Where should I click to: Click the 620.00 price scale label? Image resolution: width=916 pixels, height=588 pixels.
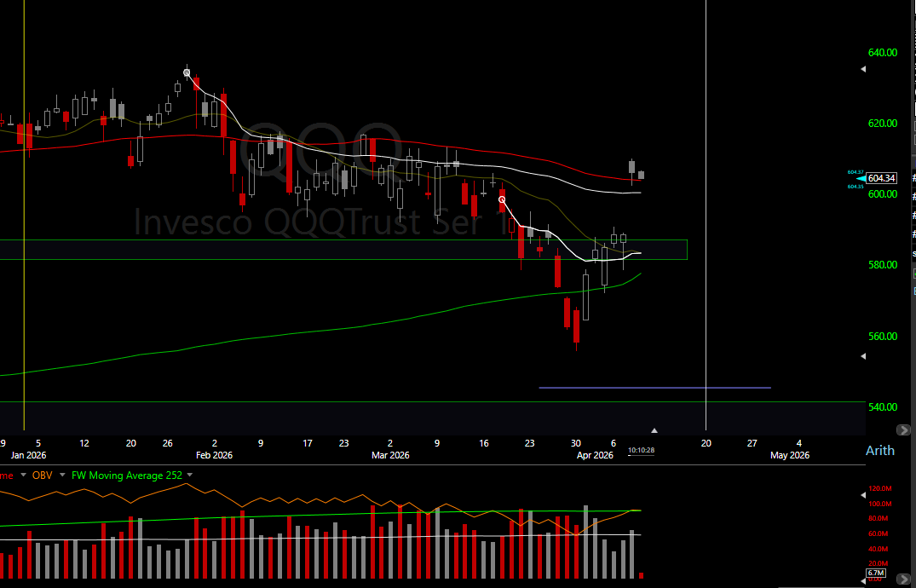tap(883, 124)
